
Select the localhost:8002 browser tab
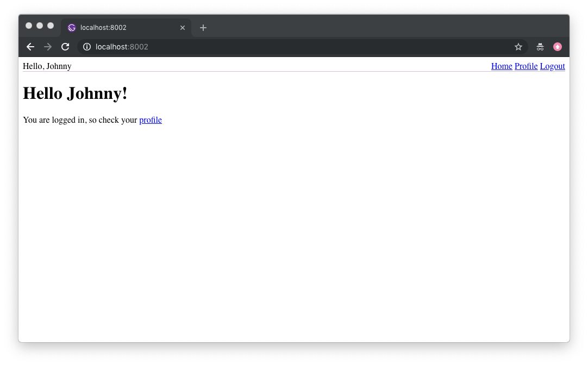[x=126, y=28]
